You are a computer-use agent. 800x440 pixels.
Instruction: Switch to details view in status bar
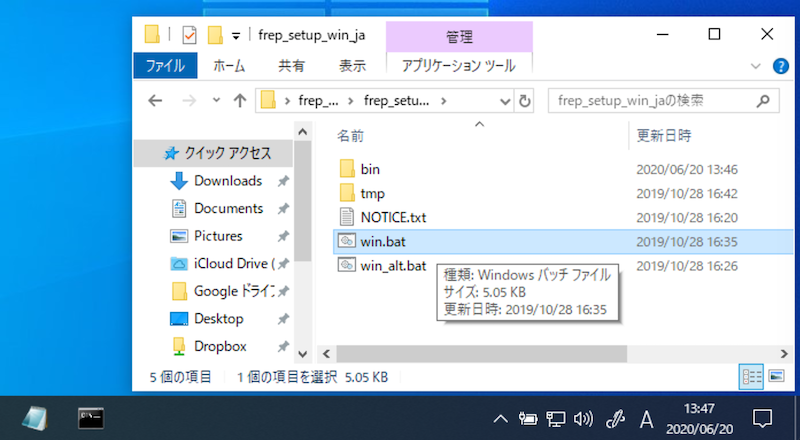point(750,376)
